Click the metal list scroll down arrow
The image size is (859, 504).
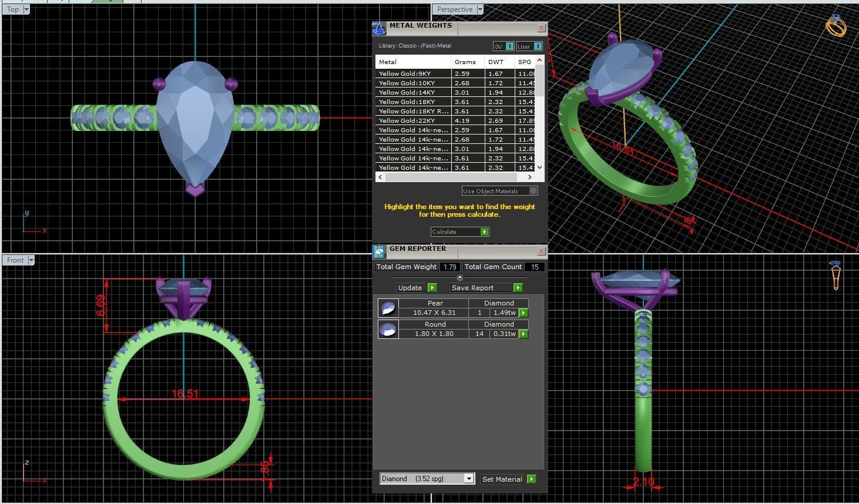[x=539, y=167]
